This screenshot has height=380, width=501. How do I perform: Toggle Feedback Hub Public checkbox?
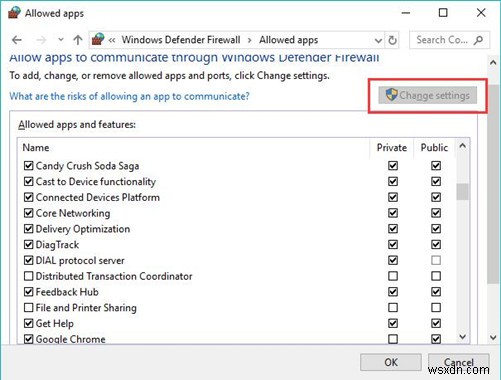coord(436,292)
